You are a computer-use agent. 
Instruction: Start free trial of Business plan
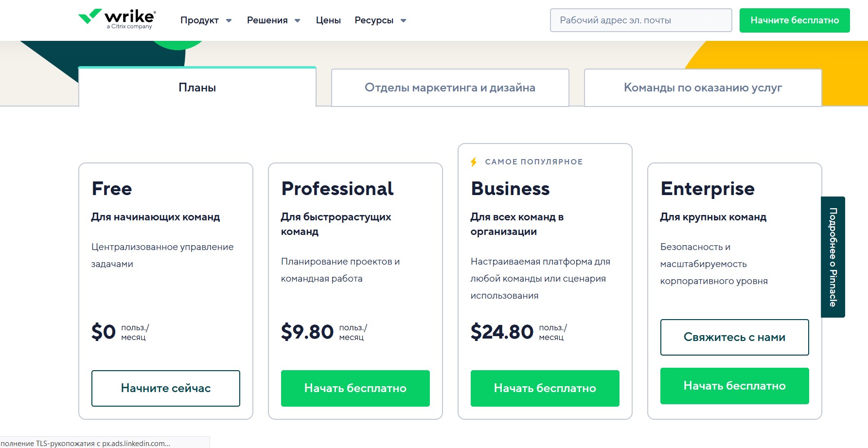click(x=545, y=388)
